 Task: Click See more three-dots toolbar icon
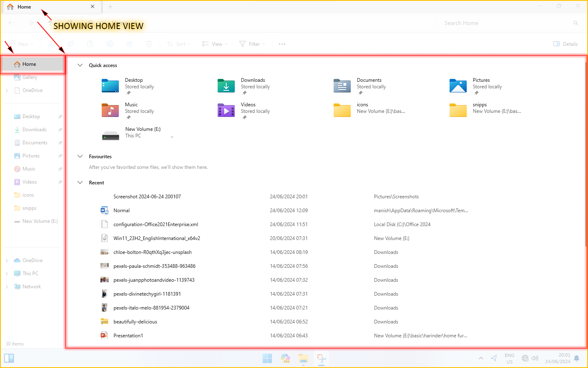282,44
